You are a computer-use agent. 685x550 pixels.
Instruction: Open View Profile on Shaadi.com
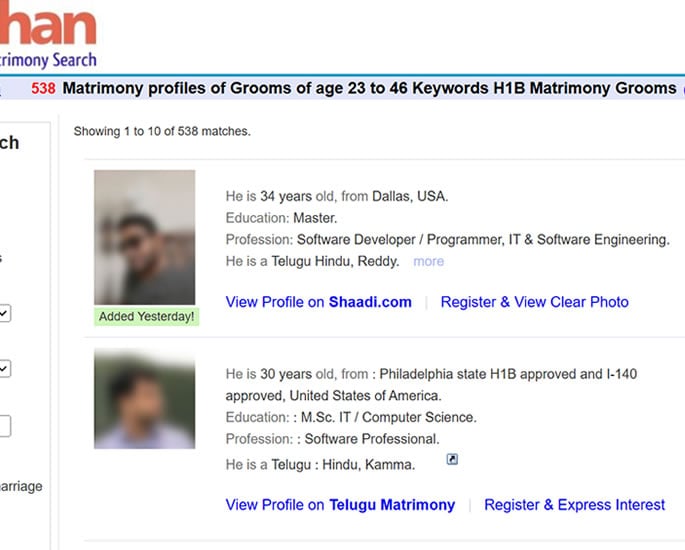pyautogui.click(x=318, y=302)
